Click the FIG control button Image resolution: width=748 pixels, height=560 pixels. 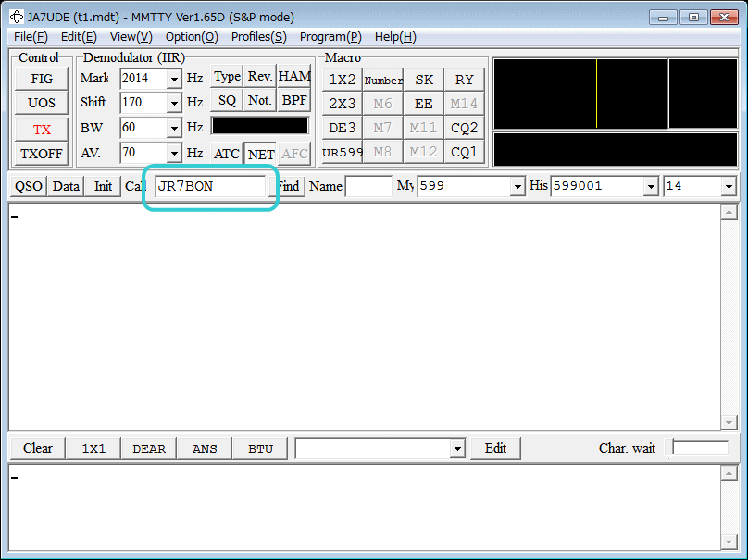click(42, 79)
